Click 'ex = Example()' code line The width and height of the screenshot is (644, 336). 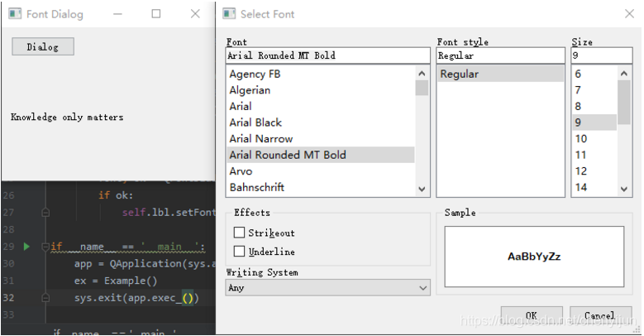pos(116,281)
